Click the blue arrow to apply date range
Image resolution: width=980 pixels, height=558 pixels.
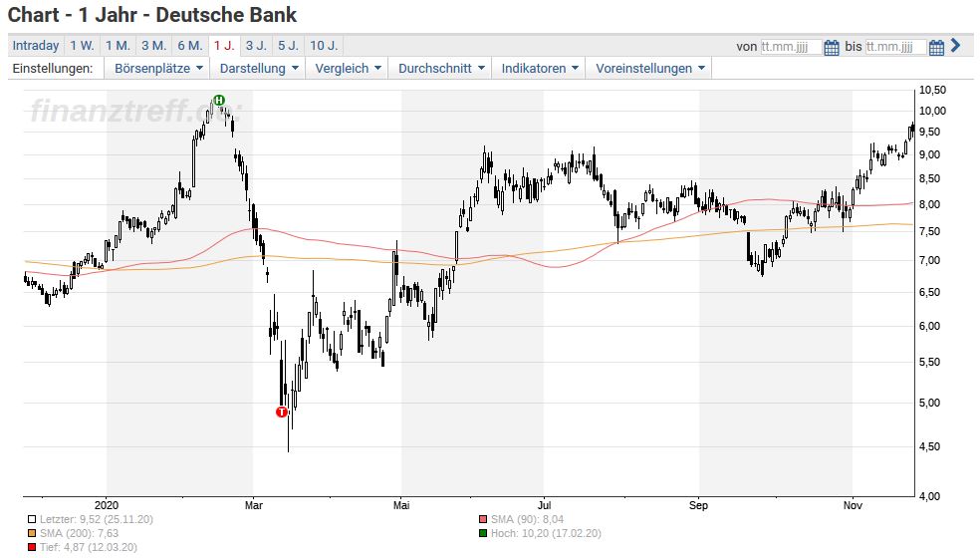[x=955, y=45]
